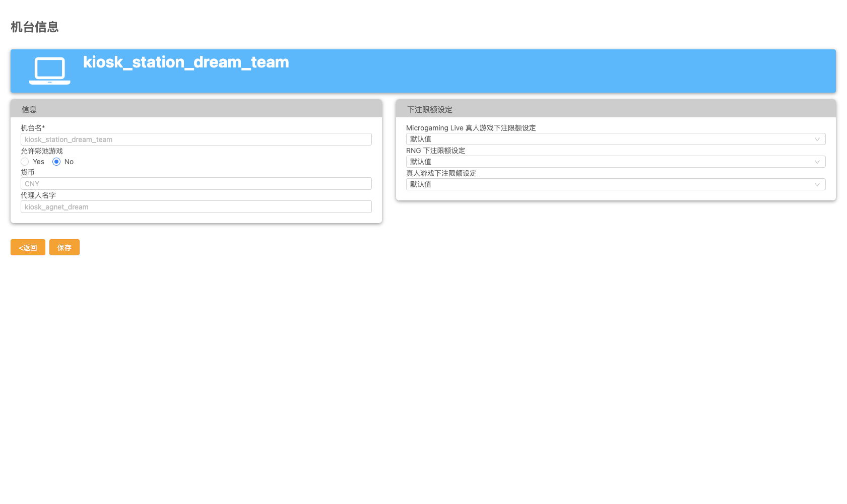Click the laptop icon in the blue banner
Image resolution: width=847 pixels, height=504 pixels.
49,70
